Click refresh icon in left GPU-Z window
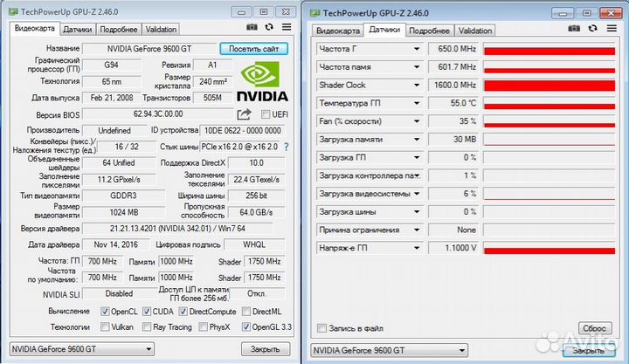The image size is (629, 364). 269,27
